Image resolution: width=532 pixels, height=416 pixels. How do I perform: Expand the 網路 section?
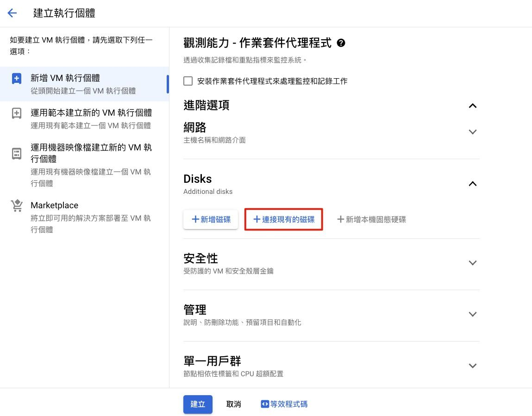472,132
